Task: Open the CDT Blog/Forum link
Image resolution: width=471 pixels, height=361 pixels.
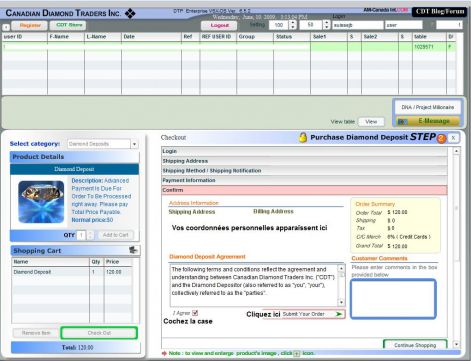Action: click(439, 12)
